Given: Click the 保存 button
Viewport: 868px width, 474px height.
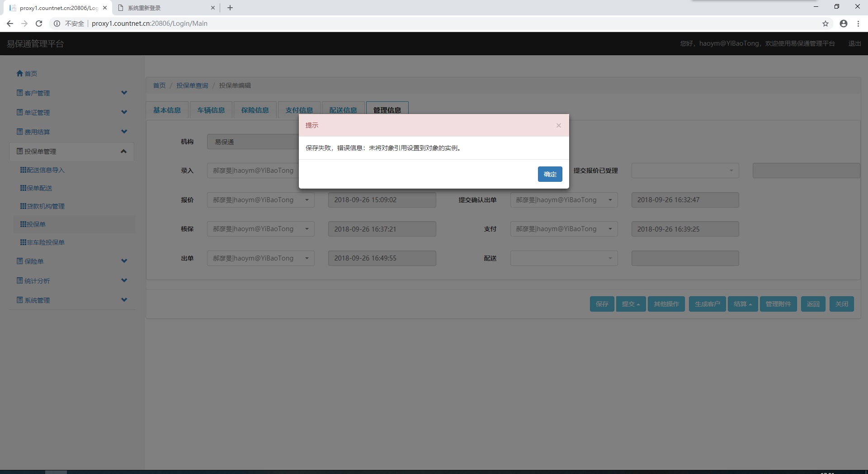Looking at the screenshot, I should click(x=602, y=304).
